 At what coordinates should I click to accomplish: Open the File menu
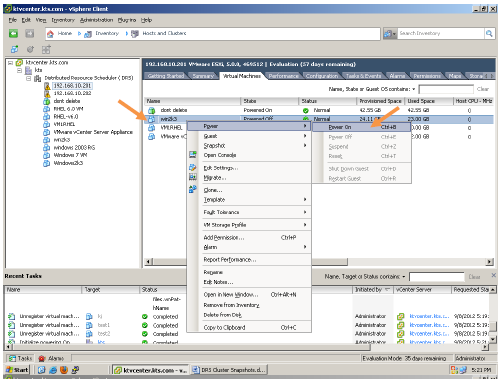[13, 20]
